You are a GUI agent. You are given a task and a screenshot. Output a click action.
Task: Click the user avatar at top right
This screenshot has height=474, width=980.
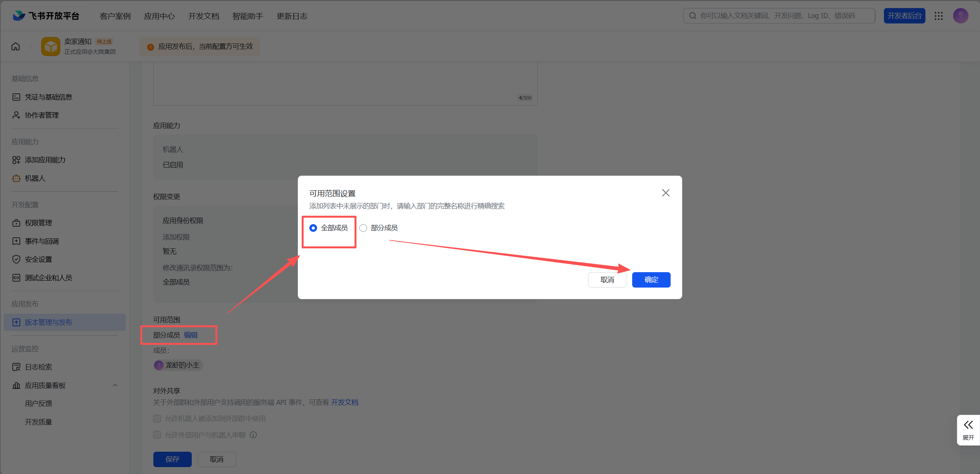click(x=960, y=16)
